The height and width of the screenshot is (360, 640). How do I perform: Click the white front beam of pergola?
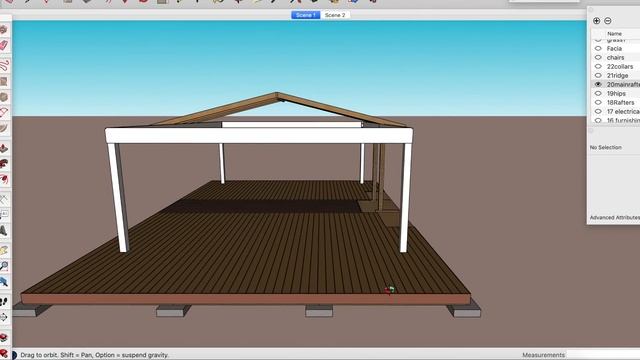click(259, 136)
